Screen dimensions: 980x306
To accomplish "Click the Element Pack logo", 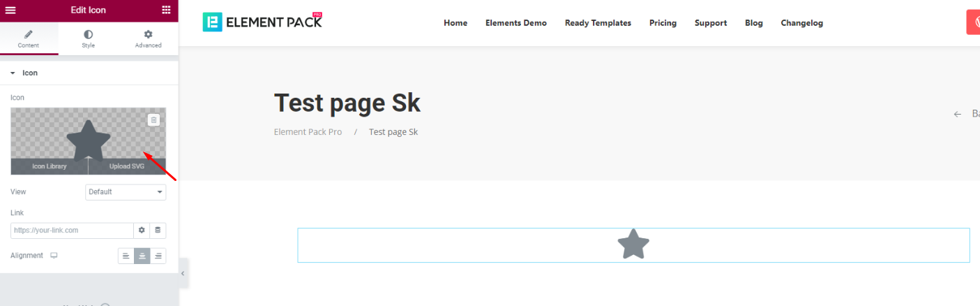I will [x=262, y=22].
